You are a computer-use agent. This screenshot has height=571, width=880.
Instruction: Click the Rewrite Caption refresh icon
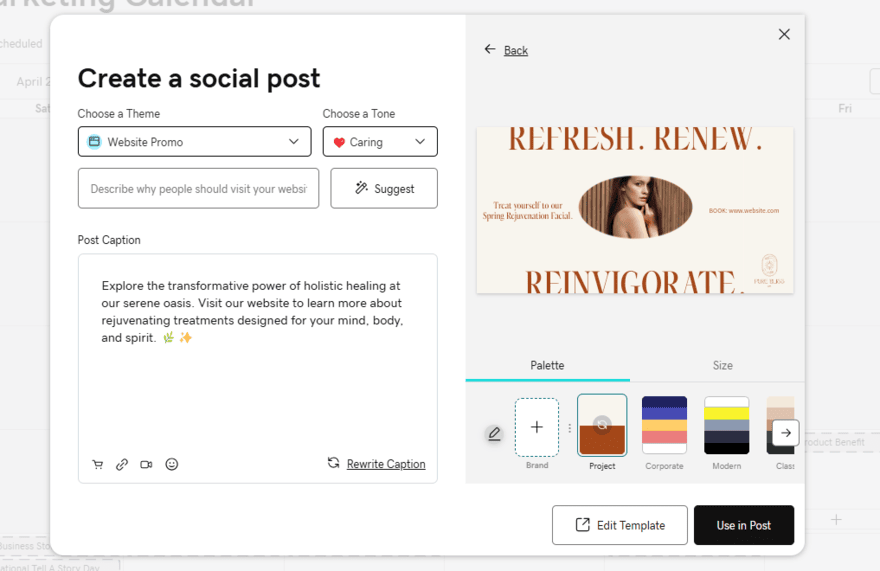[333, 463]
